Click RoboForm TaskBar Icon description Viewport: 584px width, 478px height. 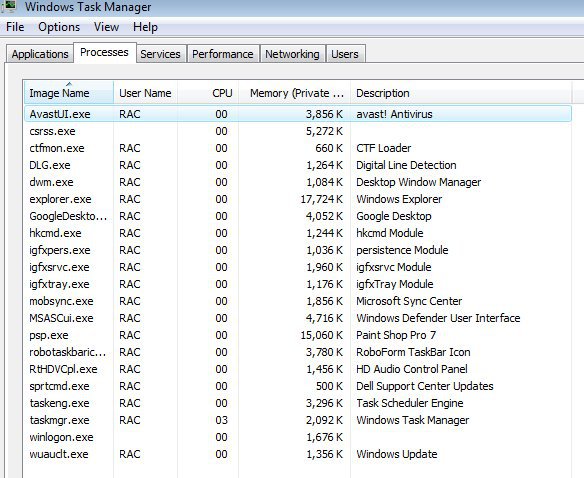(x=413, y=352)
